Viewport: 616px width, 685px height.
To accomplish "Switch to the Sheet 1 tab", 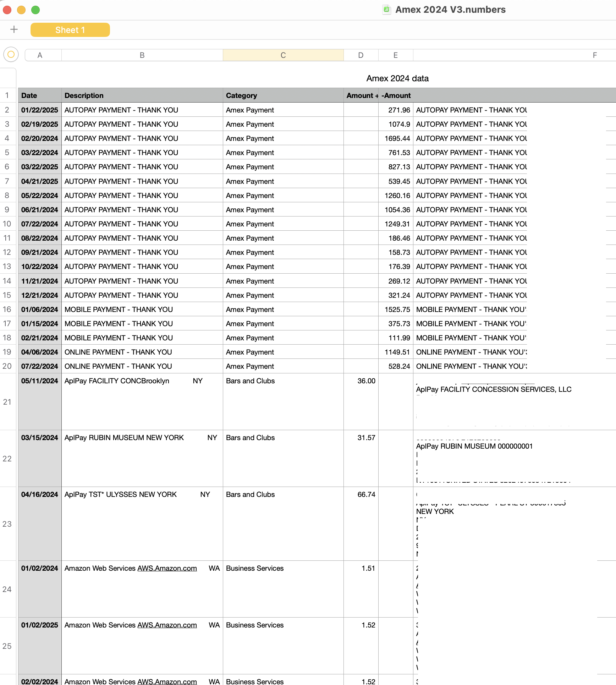I will [70, 30].
